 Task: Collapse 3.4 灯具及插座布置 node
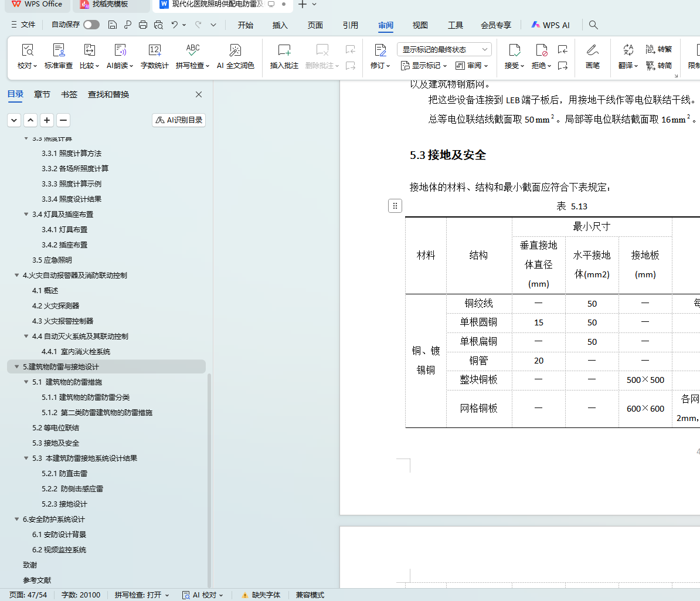tap(26, 215)
